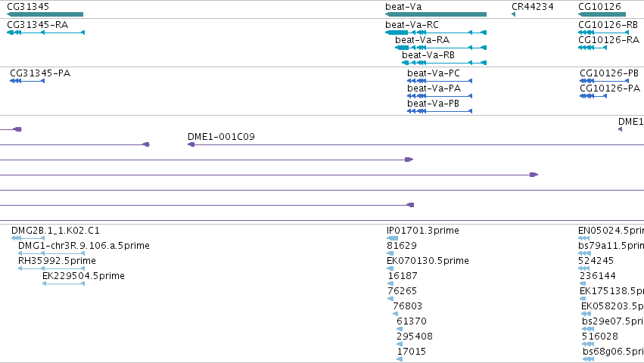
Task: Select the 236144 feature arrow
Action: (x=583, y=284)
